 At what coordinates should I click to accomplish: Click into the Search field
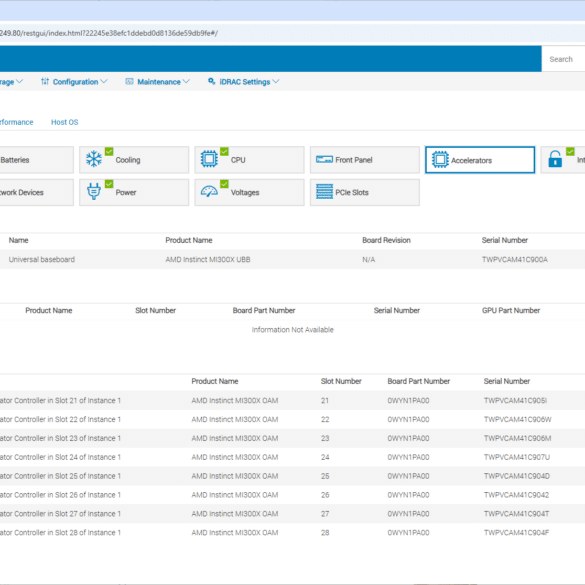pyautogui.click(x=563, y=59)
